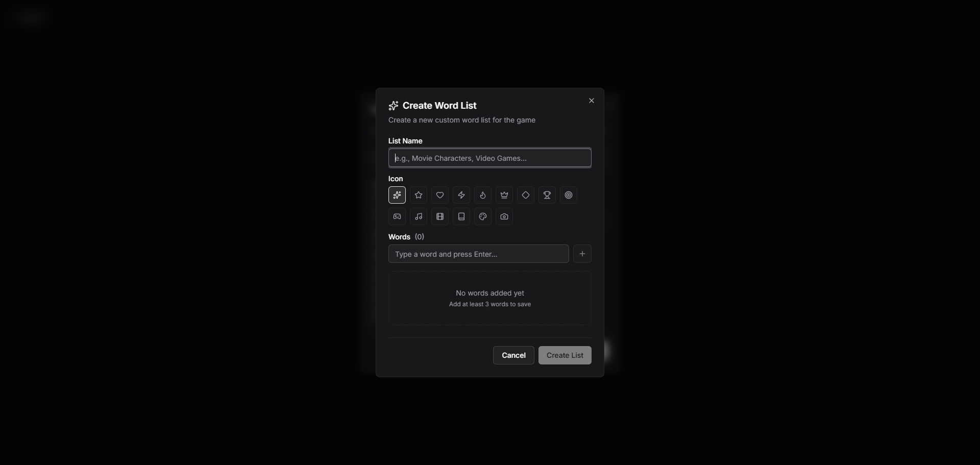980x465 pixels.
Task: Choose the star icon
Action: (419, 195)
